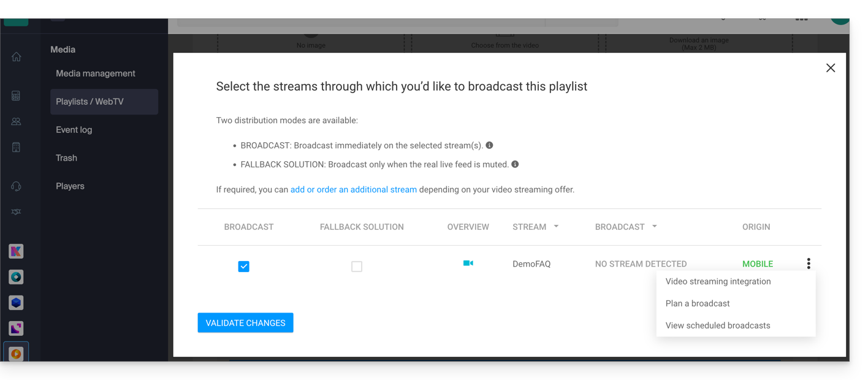Click the handshake partner icon
This screenshot has width=868, height=380.
tap(17, 212)
